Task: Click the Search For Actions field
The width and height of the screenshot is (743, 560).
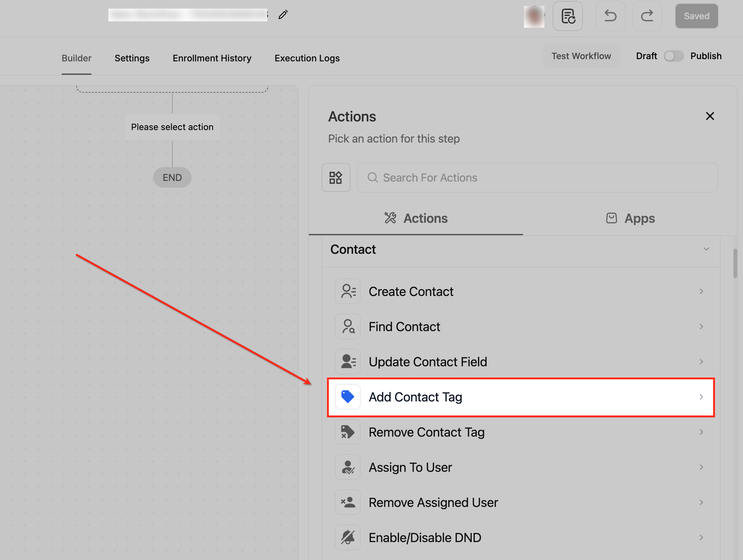Action: (537, 178)
